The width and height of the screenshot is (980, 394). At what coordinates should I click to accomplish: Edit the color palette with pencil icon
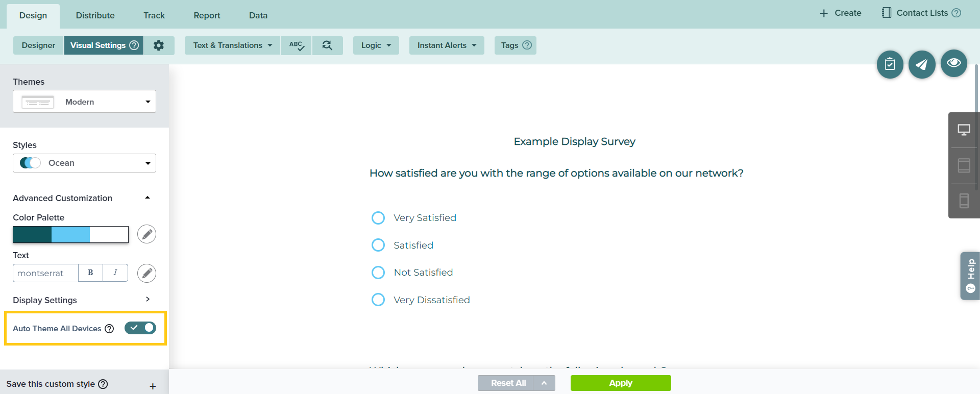146,234
